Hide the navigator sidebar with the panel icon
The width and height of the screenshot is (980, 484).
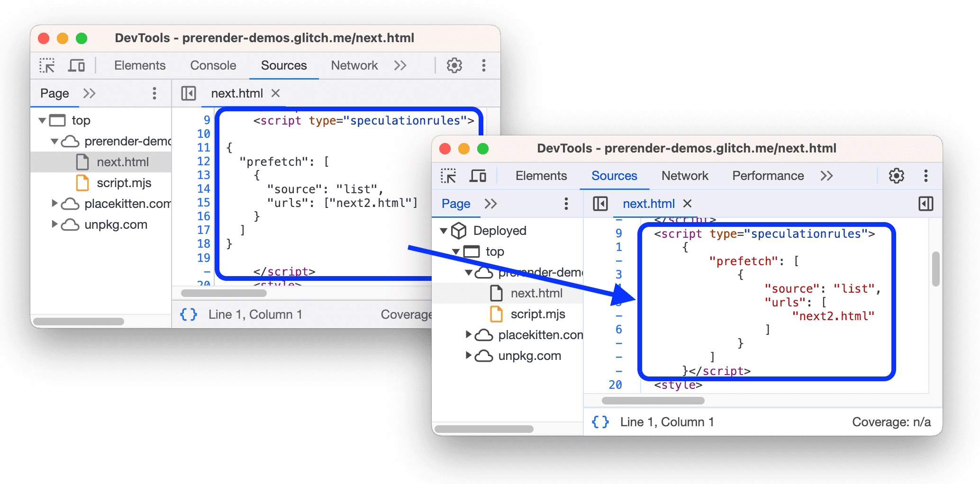coord(599,204)
